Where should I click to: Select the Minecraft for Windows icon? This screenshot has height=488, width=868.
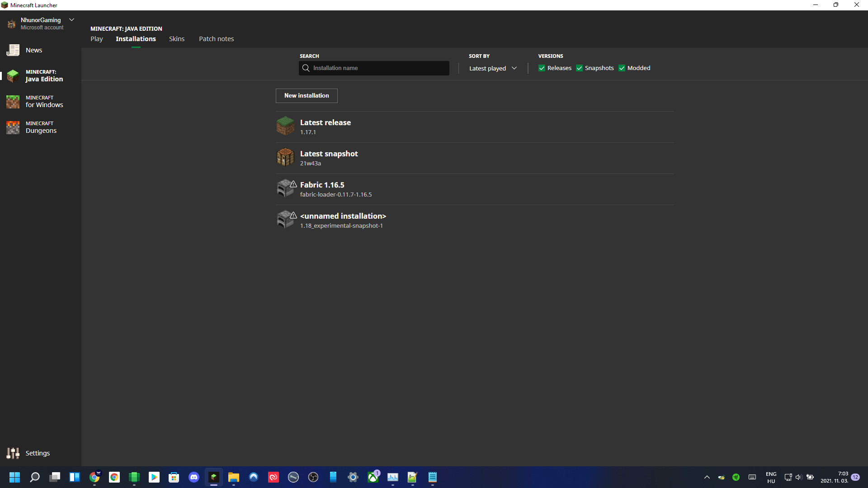[x=13, y=102]
